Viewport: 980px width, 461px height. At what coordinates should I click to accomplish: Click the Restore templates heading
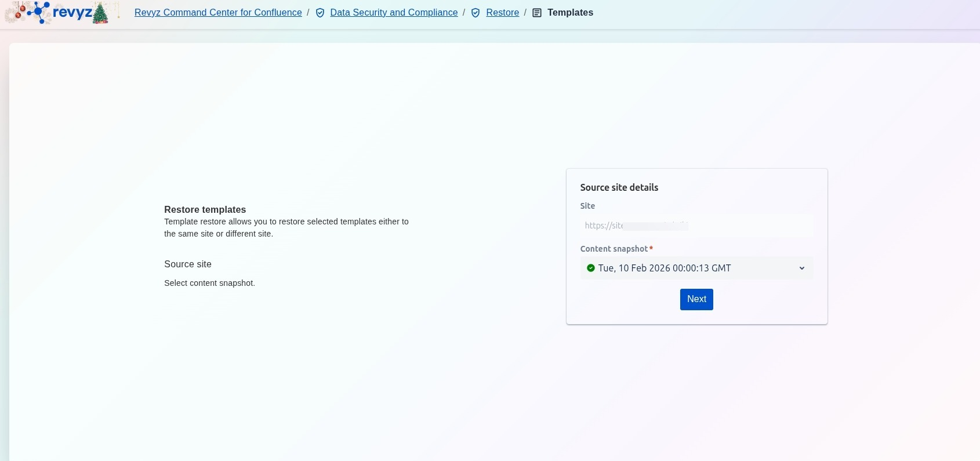click(205, 209)
